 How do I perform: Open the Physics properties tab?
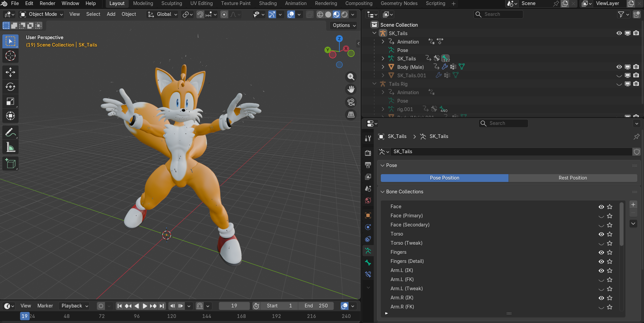pos(368,227)
